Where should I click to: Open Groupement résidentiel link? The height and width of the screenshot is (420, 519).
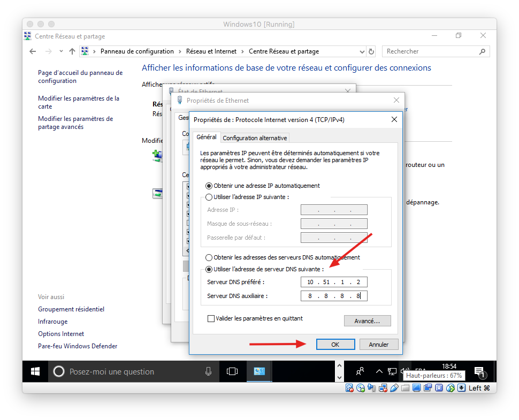(71, 309)
